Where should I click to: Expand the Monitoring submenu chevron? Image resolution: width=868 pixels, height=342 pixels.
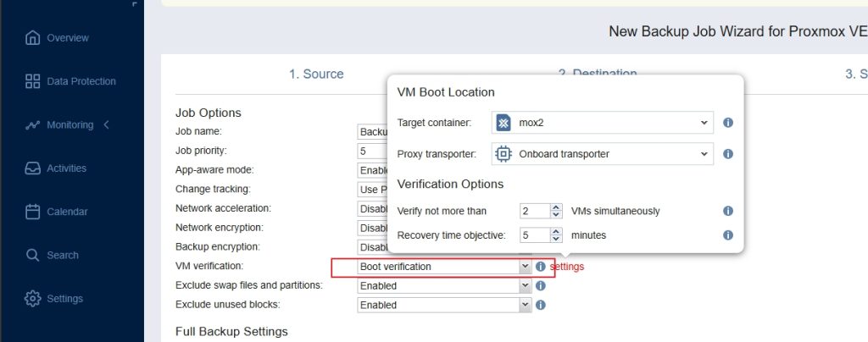pos(106,125)
